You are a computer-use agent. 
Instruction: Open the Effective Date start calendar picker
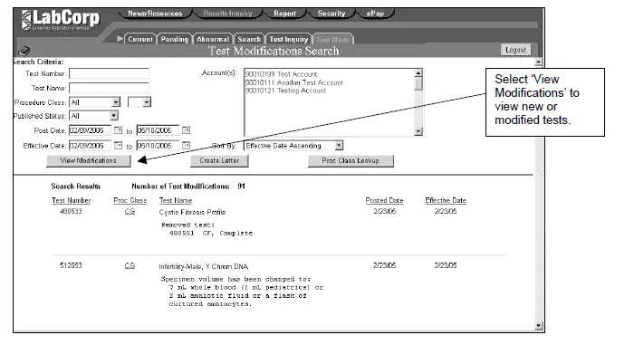[x=118, y=145]
